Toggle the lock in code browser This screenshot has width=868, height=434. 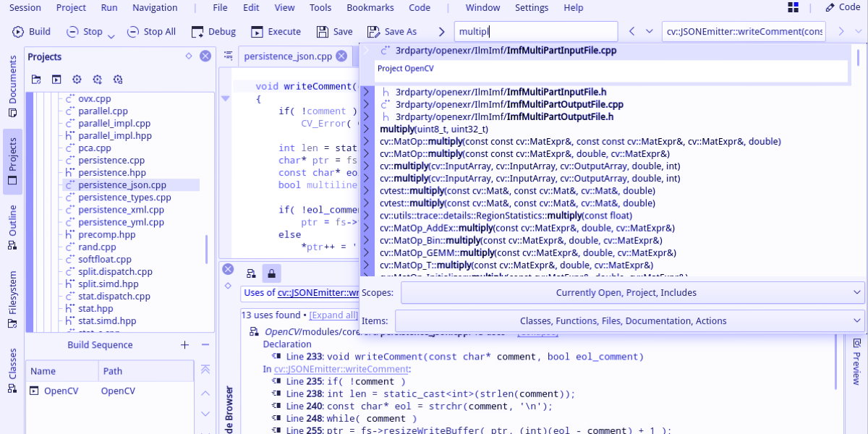[x=271, y=273]
